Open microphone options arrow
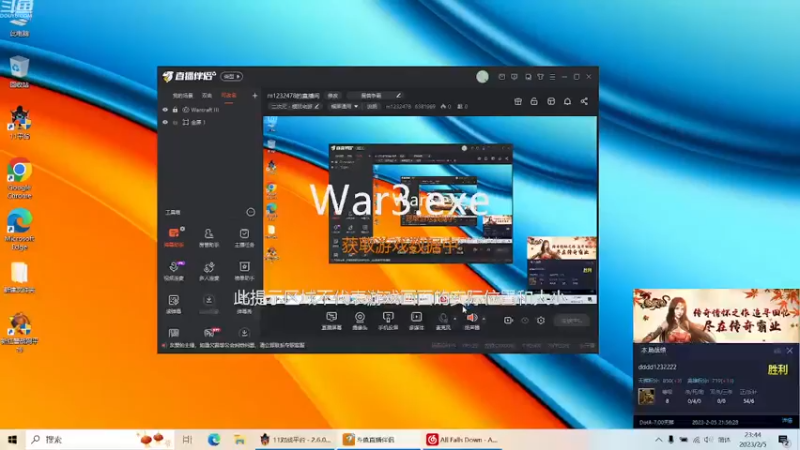Screen dimensions: 800x450 point(455,319)
